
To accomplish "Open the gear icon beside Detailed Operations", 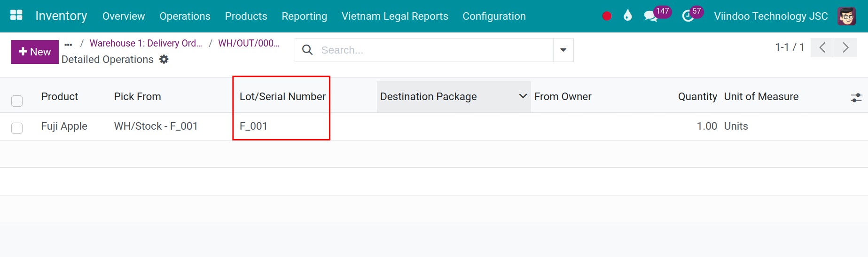I will pyautogui.click(x=164, y=59).
